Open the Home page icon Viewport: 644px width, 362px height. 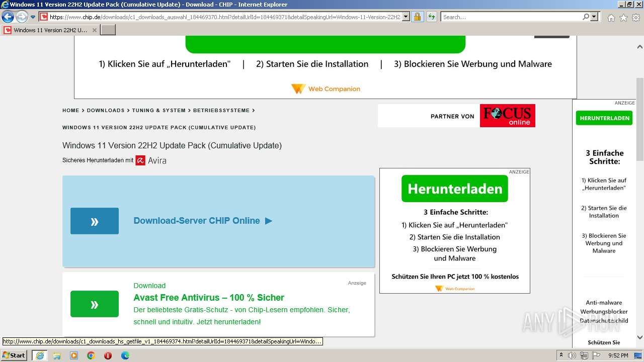(611, 18)
